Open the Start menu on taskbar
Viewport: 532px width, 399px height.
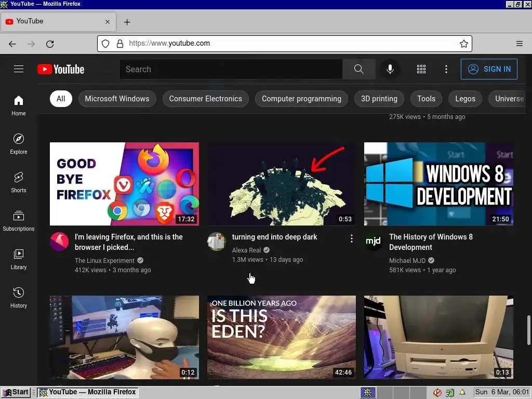tap(16, 393)
